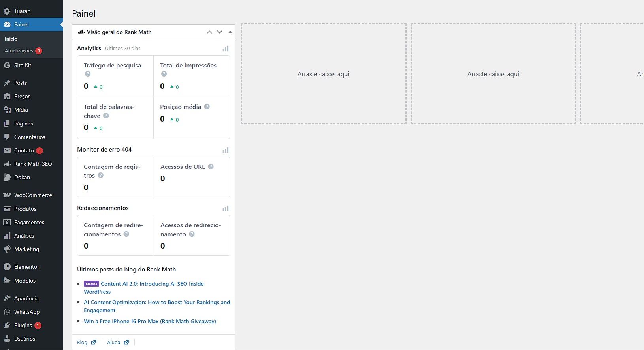
Task: Open Content AI 2.0 blog post link
Action: point(152,284)
